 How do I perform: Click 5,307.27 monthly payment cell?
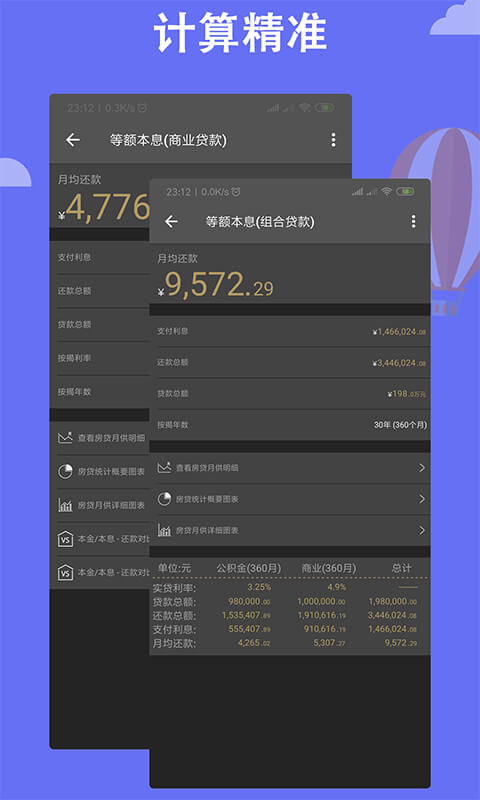[330, 643]
